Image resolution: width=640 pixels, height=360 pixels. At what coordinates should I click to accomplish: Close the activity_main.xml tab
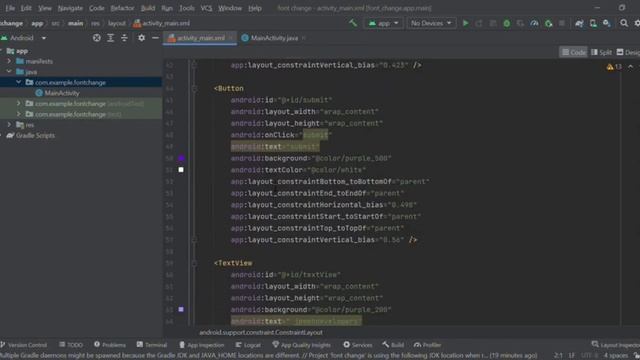(231, 38)
